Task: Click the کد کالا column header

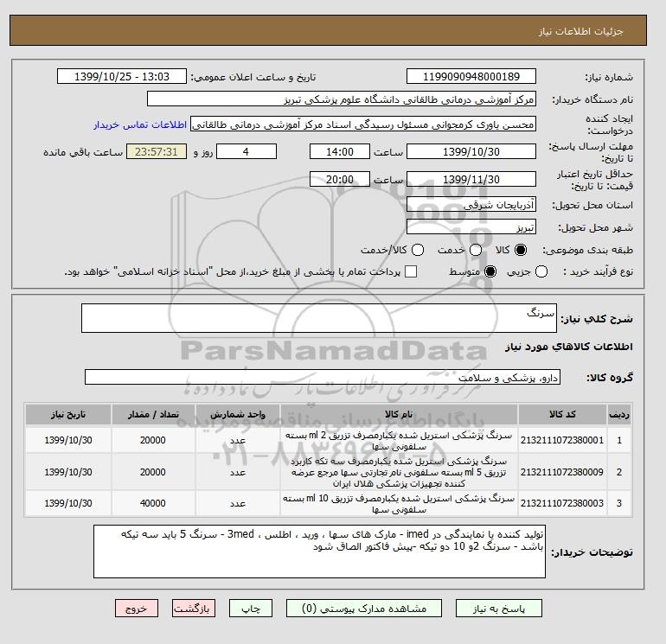Action: pyautogui.click(x=562, y=414)
